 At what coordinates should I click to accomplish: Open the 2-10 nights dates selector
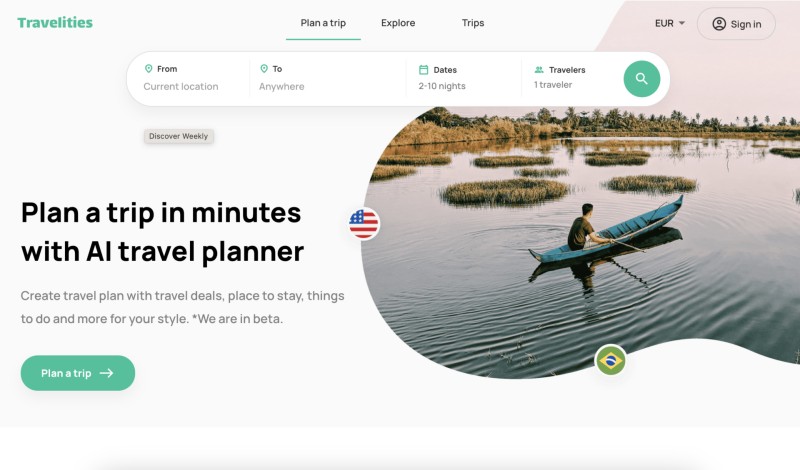tap(442, 86)
